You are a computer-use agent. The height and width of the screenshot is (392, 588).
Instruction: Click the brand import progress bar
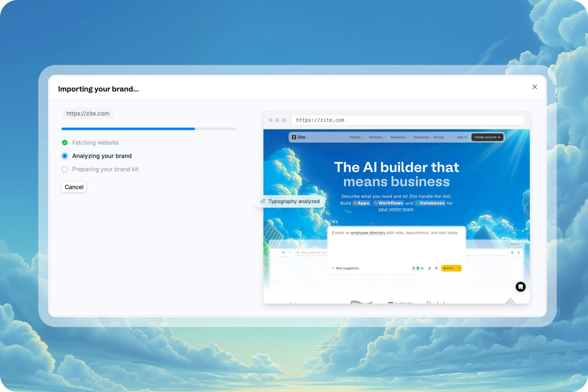tap(149, 129)
